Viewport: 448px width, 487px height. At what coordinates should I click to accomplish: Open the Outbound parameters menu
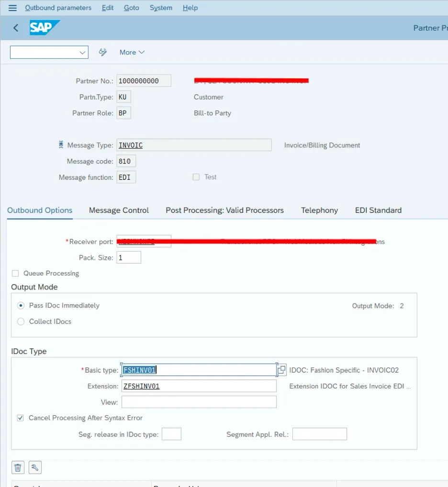point(58,8)
